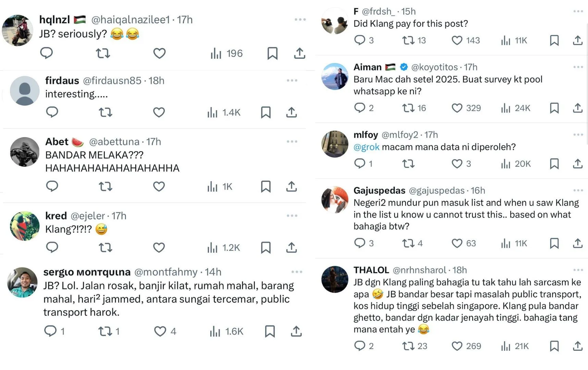588x370 pixels.
Task: Open Abet's profile picture
Action: click(25, 152)
